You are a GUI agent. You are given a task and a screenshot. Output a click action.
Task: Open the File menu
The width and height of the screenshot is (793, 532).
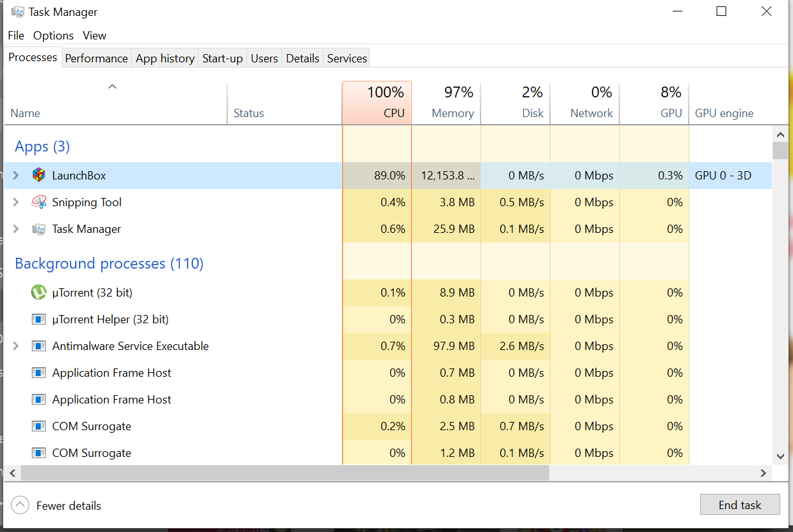[x=16, y=36]
